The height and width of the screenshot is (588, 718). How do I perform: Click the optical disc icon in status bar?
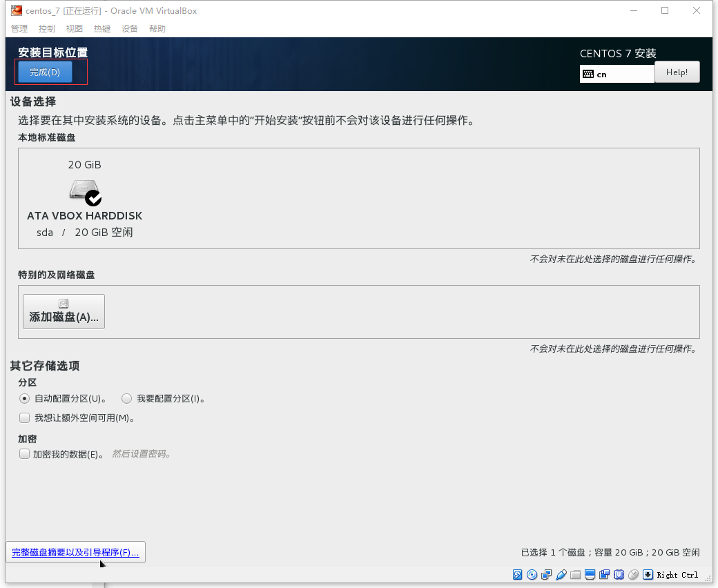pos(532,575)
